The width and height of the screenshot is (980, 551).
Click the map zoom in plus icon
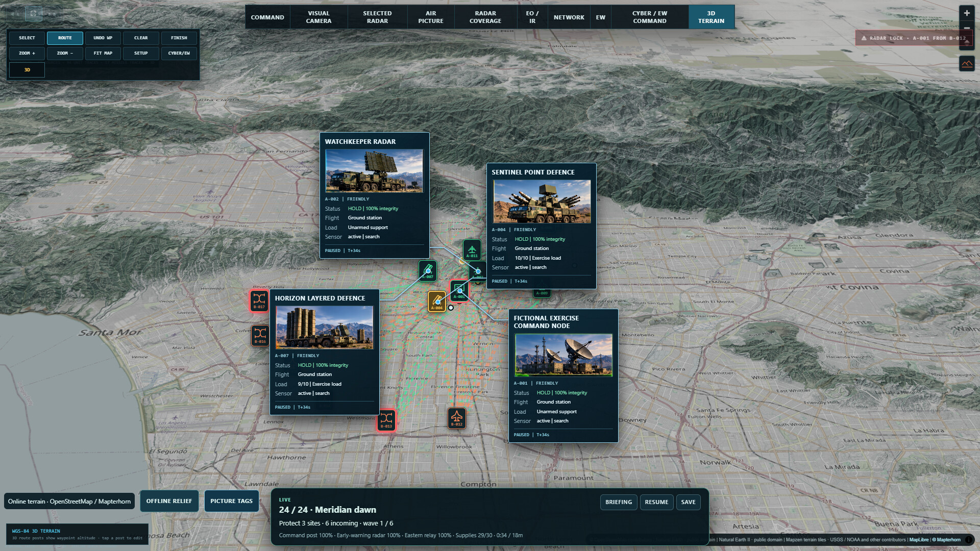click(x=967, y=13)
